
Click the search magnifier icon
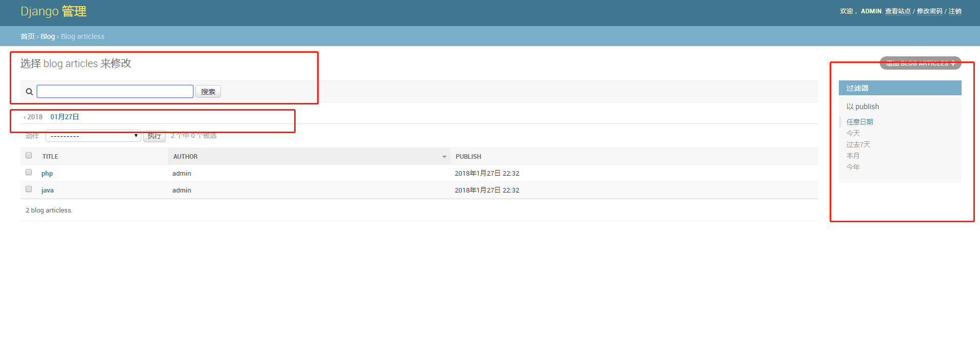(x=29, y=92)
